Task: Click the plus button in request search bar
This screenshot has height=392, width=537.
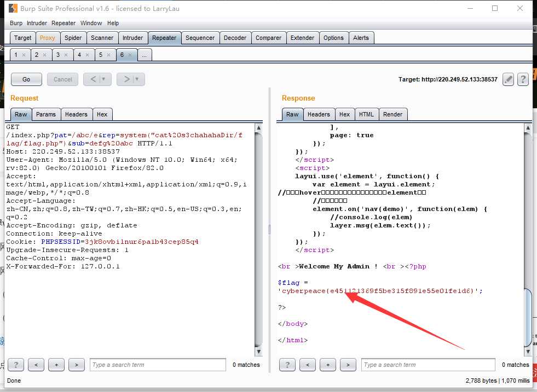Action: pos(56,365)
